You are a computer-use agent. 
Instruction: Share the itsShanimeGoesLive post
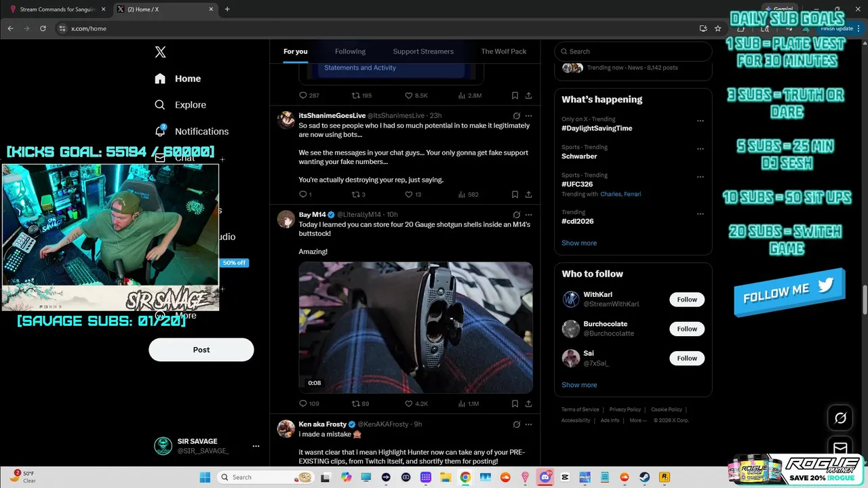(528, 195)
